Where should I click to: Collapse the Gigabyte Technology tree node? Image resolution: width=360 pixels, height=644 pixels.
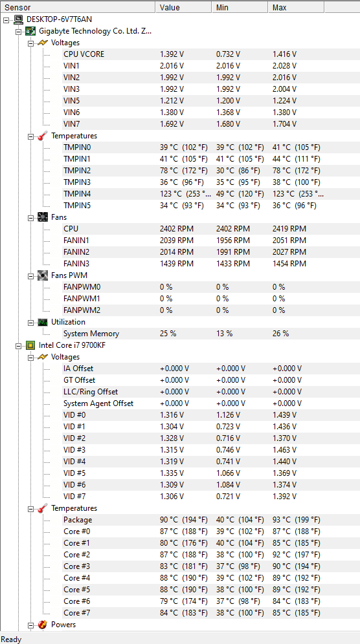[x=19, y=32]
